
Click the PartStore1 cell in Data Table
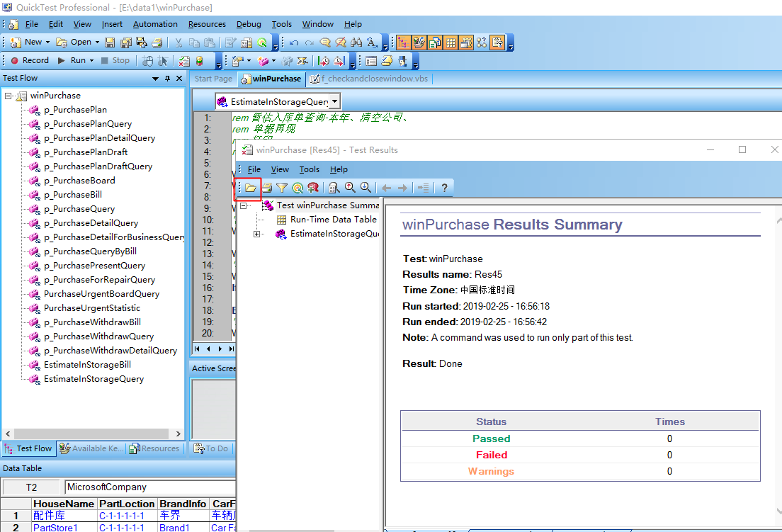pyautogui.click(x=65, y=528)
